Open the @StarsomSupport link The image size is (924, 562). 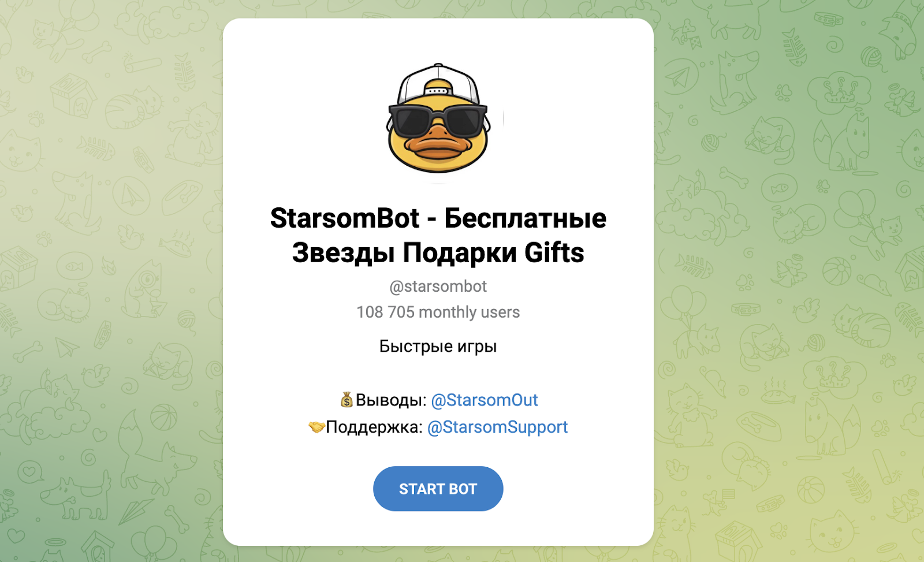point(497,427)
